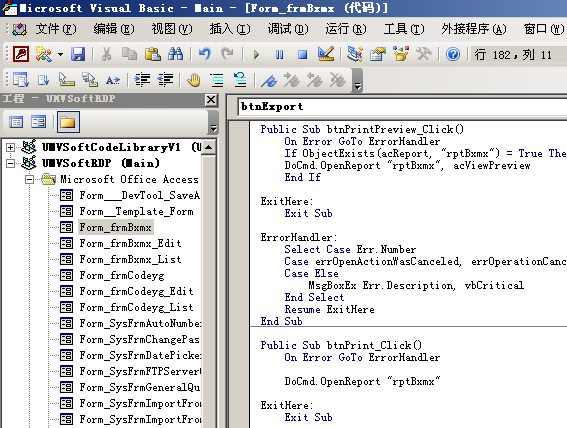
Task: Click the Break pause icon
Action: (279, 55)
